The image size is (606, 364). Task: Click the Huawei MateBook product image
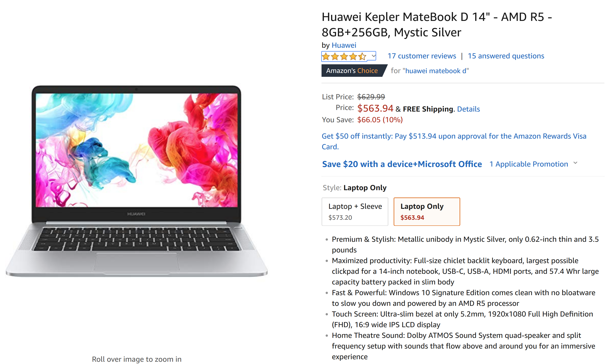[137, 181]
